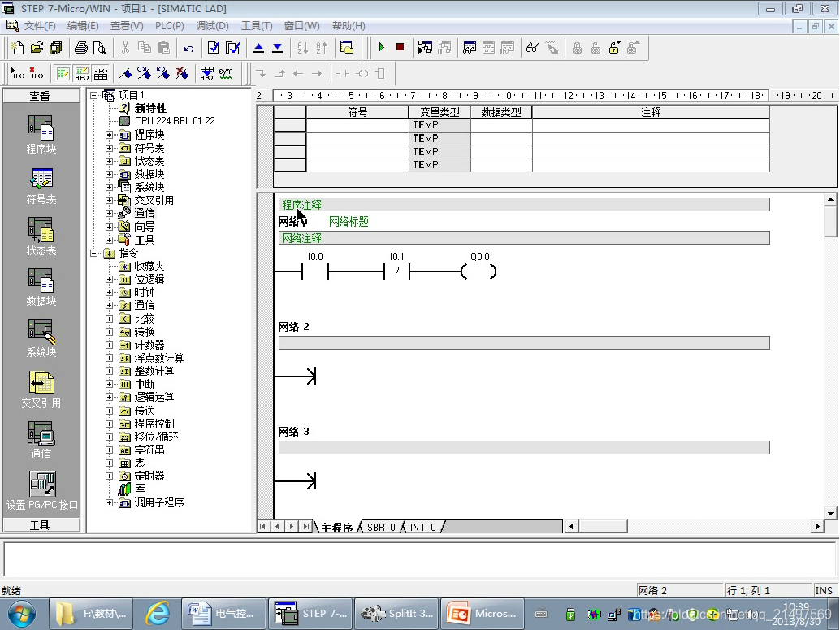Open 设置 PG/PC 接口 sidebar icon
The width and height of the screenshot is (840, 630).
coord(41,491)
